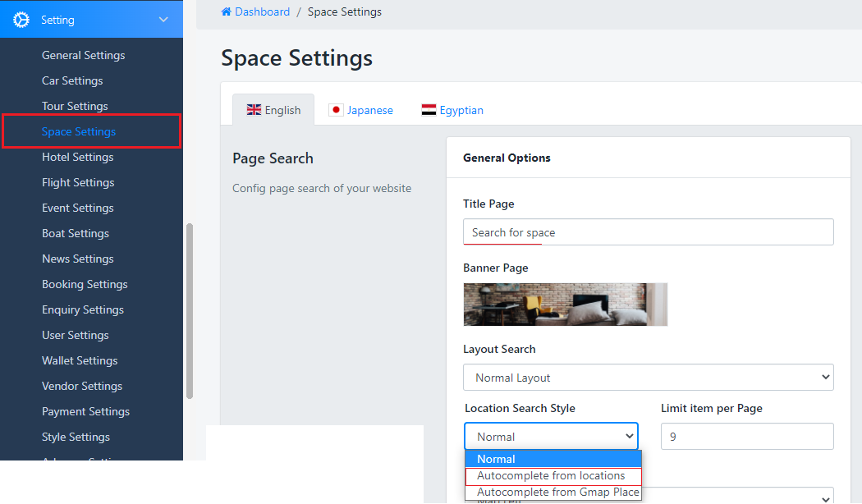The height and width of the screenshot is (504, 862).
Task: Collapse the Setting menu chevron
Action: point(163,20)
